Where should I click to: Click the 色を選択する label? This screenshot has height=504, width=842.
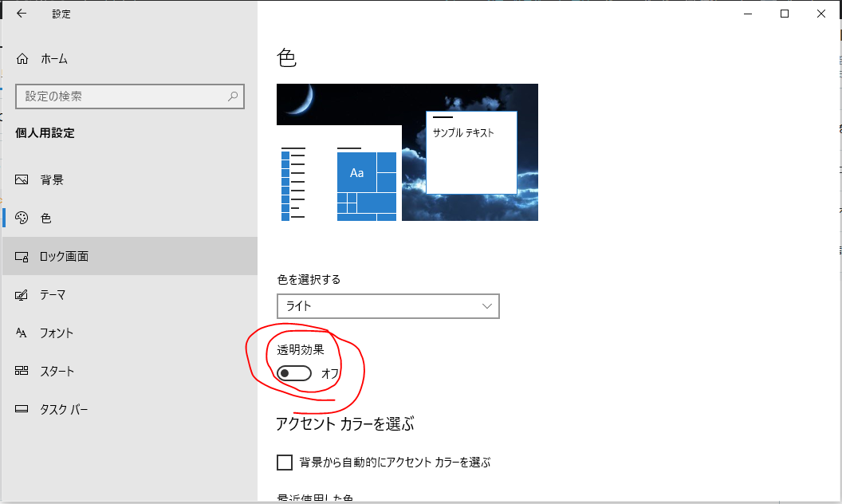click(x=309, y=279)
